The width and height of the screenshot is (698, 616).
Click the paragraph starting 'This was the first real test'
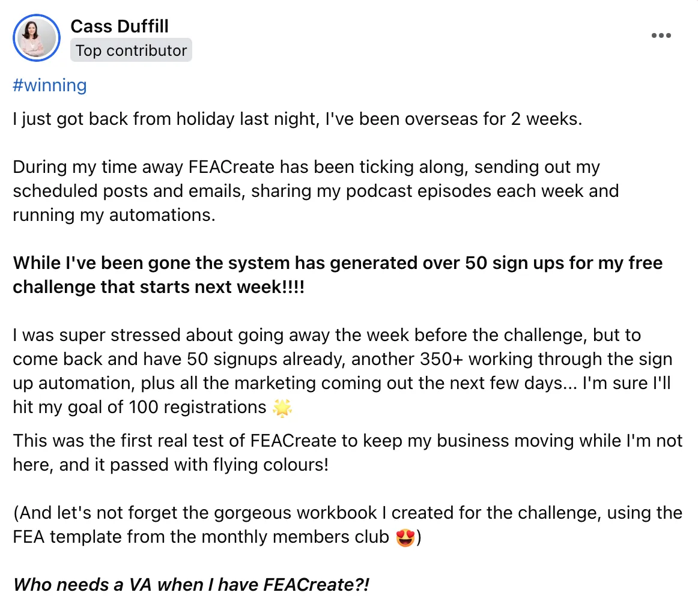(347, 453)
